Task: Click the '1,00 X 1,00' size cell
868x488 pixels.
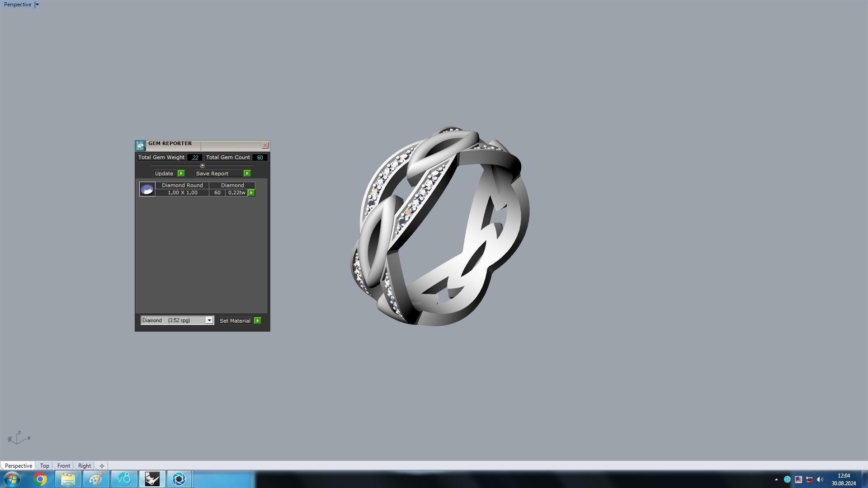Action: click(182, 193)
